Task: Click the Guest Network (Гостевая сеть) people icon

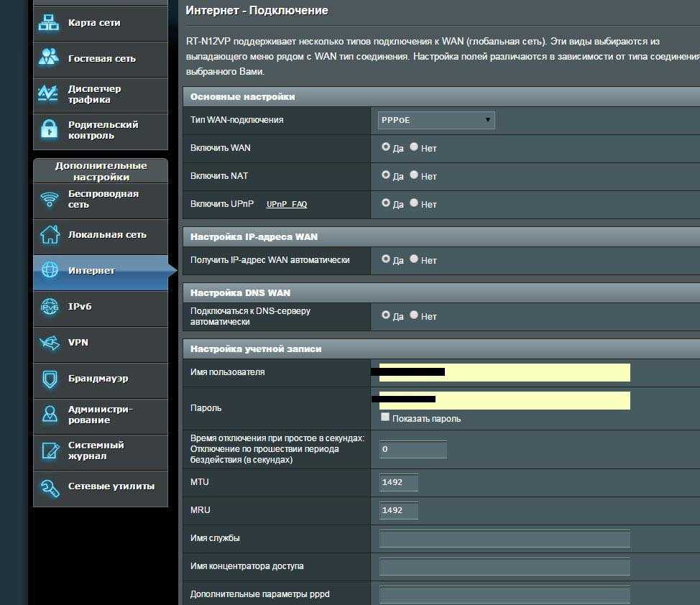Action: 49,57
